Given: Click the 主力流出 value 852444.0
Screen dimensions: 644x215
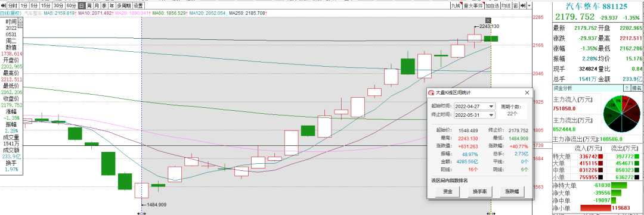Looking at the screenshot, I should click(x=564, y=129).
